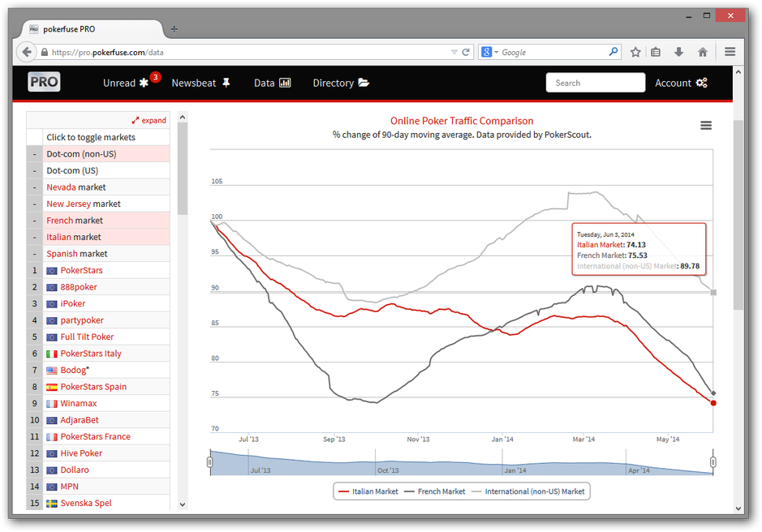Open the Firefox hamburger menu
Viewport: 762px width, 532px height.
point(730,52)
